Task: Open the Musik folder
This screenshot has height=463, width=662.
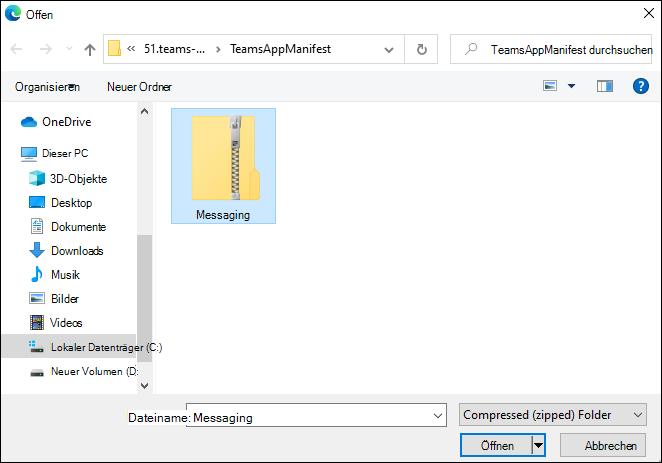Action: 65,275
